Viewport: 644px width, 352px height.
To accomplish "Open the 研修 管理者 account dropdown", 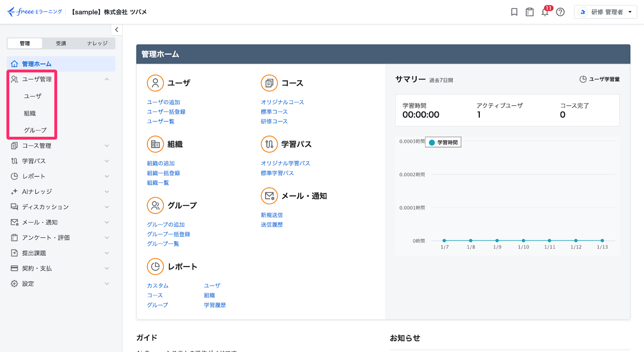I will 605,12.
